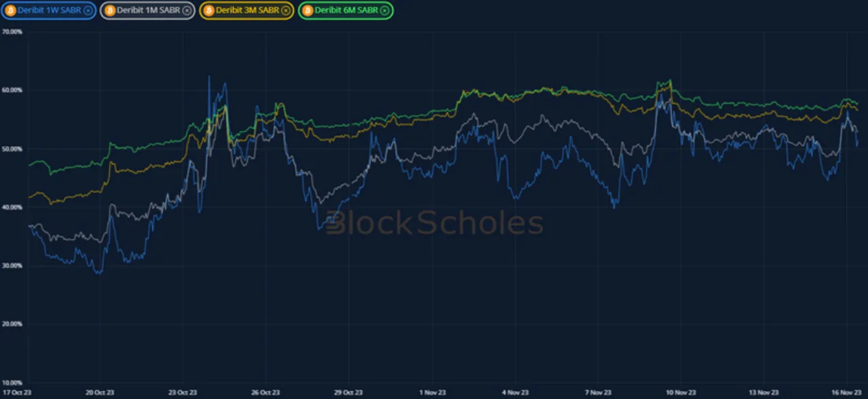
Task: Click the 20.00% y-axis label
Action: (x=12, y=324)
